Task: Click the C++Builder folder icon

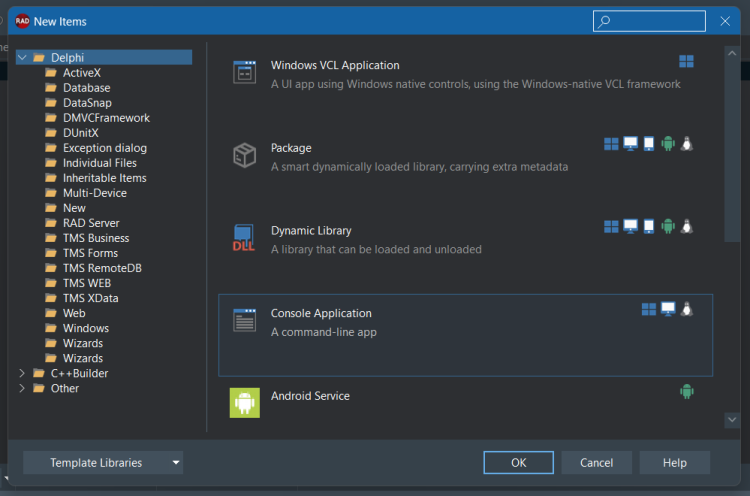Action: pyautogui.click(x=39, y=374)
